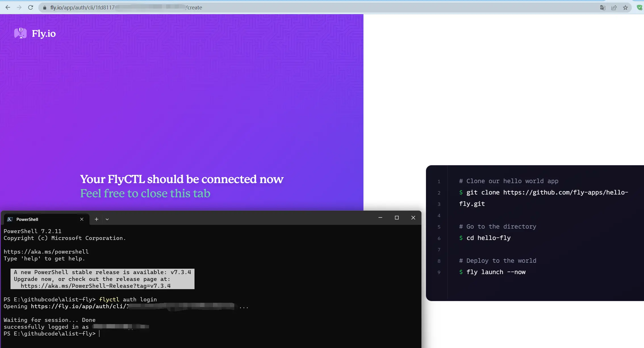Click 'Waiting for session... Done' line
This screenshot has width=644, height=348.
[x=49, y=320]
